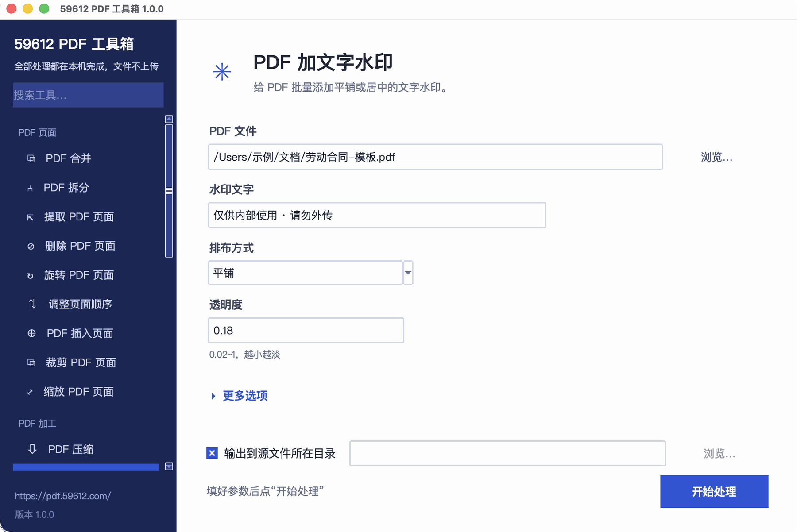Click the PDF 合并 merge icon
797x532 pixels.
point(31,158)
